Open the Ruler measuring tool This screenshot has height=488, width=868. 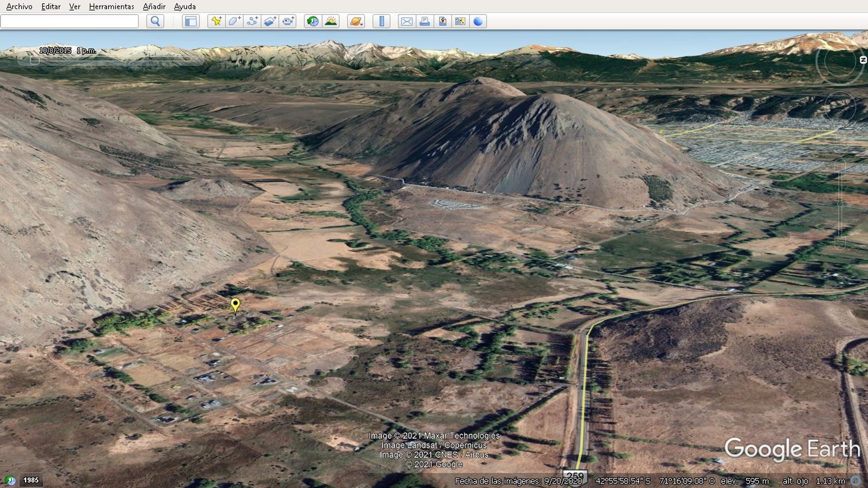click(x=381, y=21)
